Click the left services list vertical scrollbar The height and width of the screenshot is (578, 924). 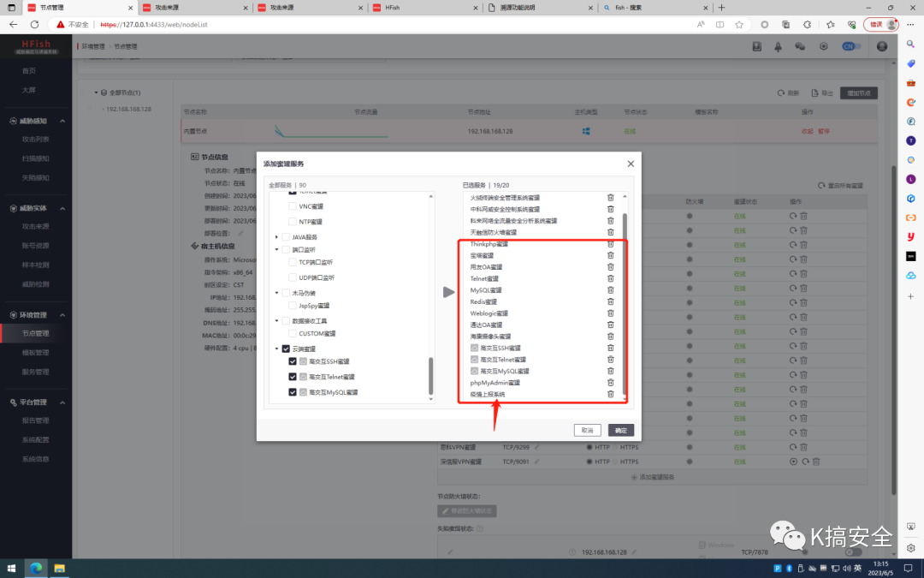[x=430, y=376]
